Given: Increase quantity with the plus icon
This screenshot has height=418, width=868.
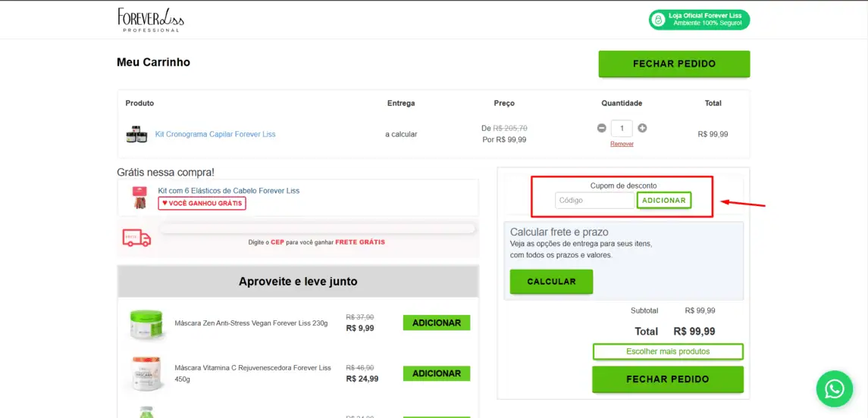Looking at the screenshot, I should coord(642,128).
